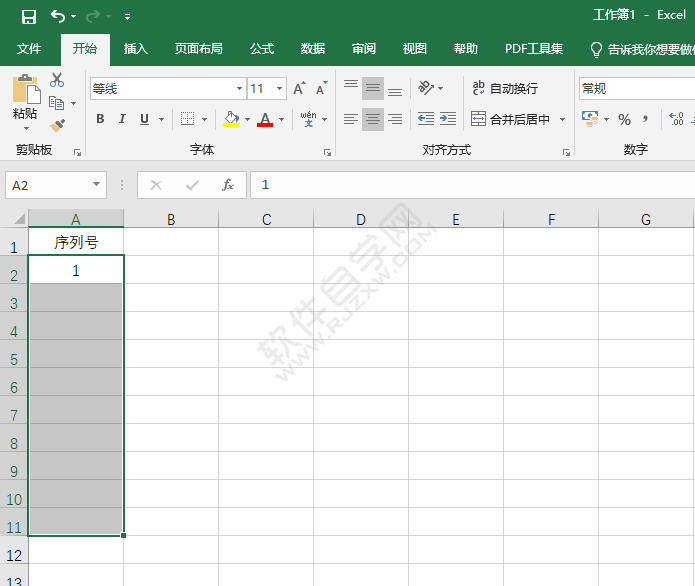Click the Cut scissors icon
Screen dimensions: 695x586
click(57, 80)
